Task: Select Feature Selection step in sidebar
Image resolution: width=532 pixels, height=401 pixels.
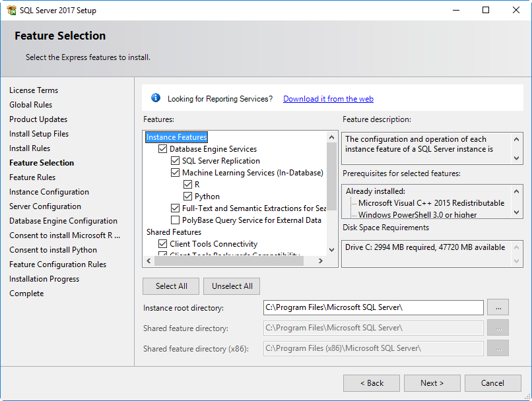Action: point(42,163)
